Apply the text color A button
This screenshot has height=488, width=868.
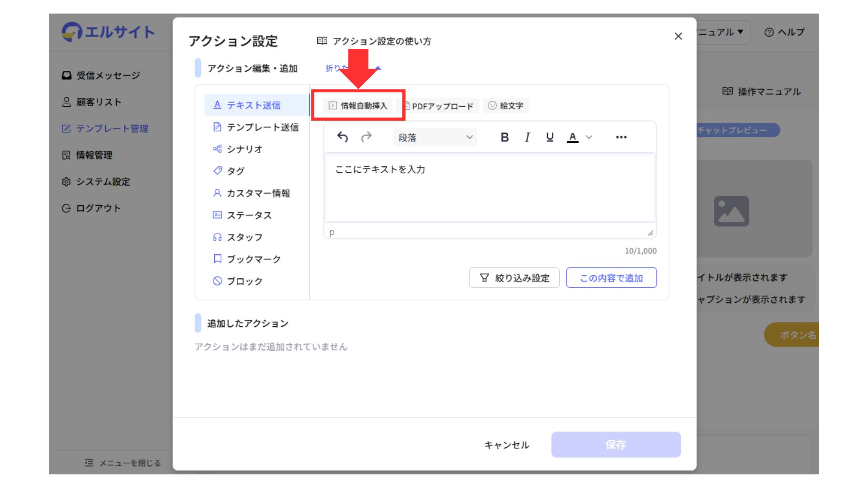[572, 137]
